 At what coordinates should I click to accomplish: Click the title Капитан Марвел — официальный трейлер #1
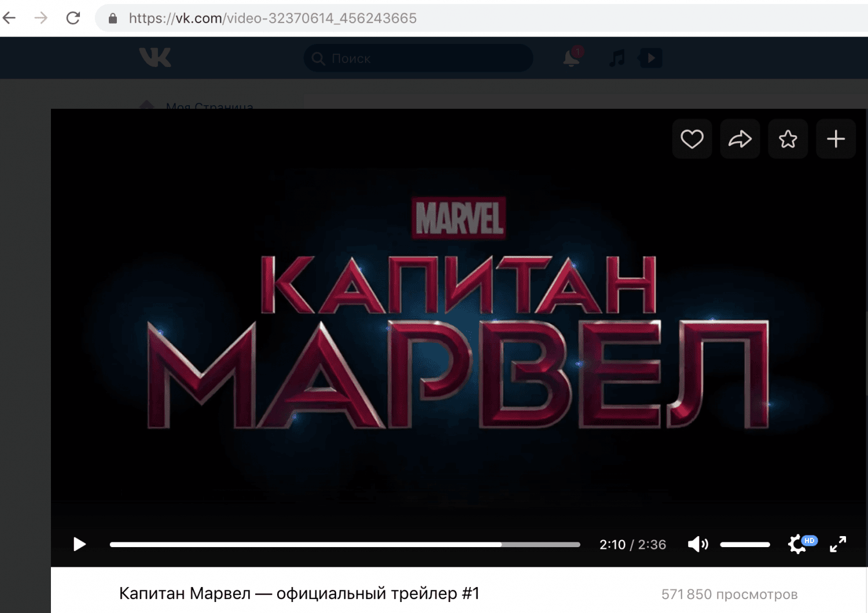click(x=299, y=593)
